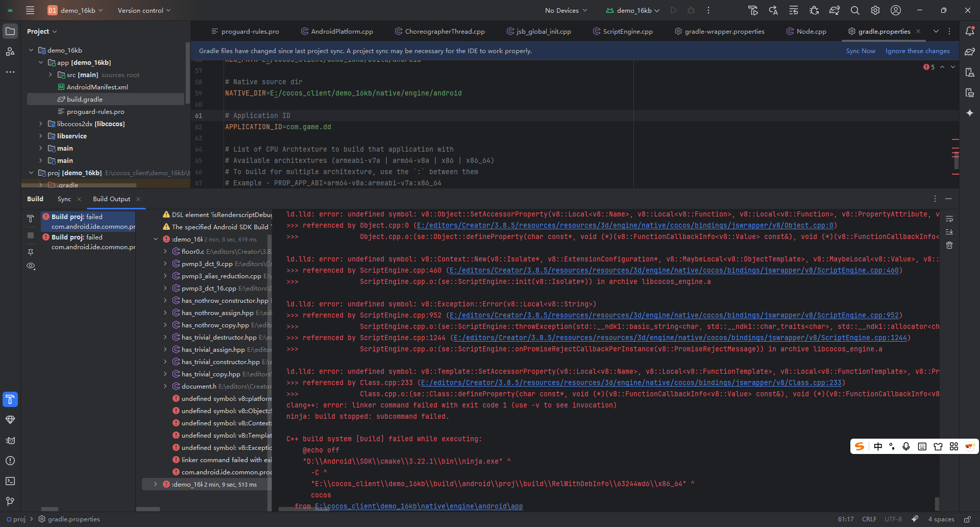Screen dimensions: 980x527
Task: Open the Logcat tool window
Action: (10, 440)
